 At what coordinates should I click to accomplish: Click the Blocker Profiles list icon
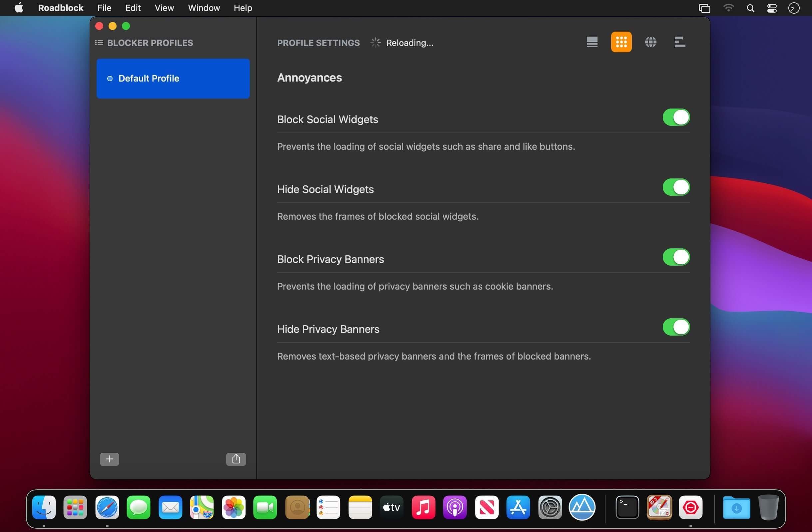tap(99, 43)
